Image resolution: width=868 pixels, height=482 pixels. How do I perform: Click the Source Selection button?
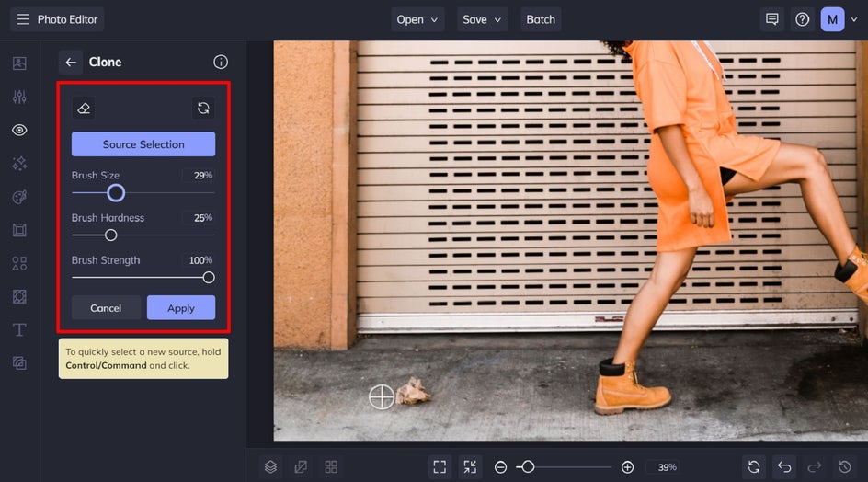tap(143, 144)
